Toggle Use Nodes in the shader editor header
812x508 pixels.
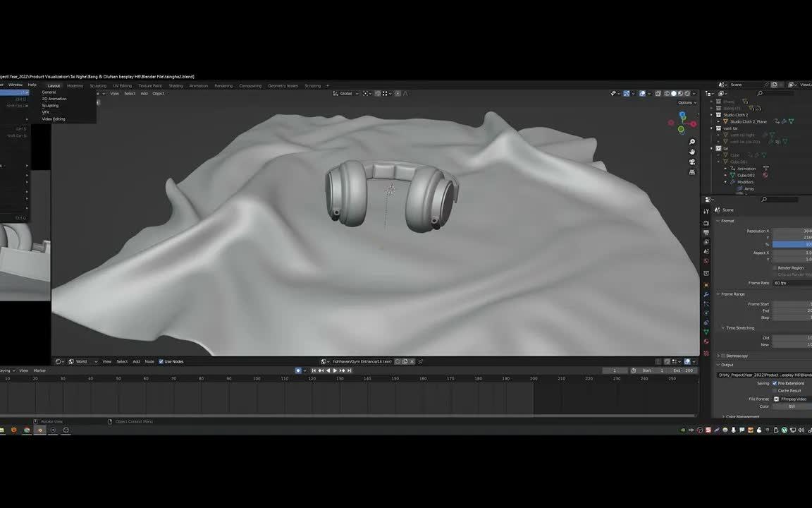click(x=162, y=361)
